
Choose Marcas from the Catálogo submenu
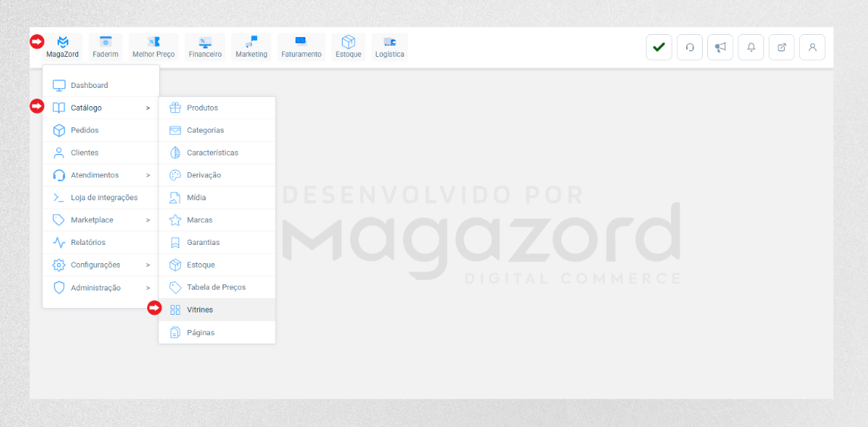[x=217, y=220]
